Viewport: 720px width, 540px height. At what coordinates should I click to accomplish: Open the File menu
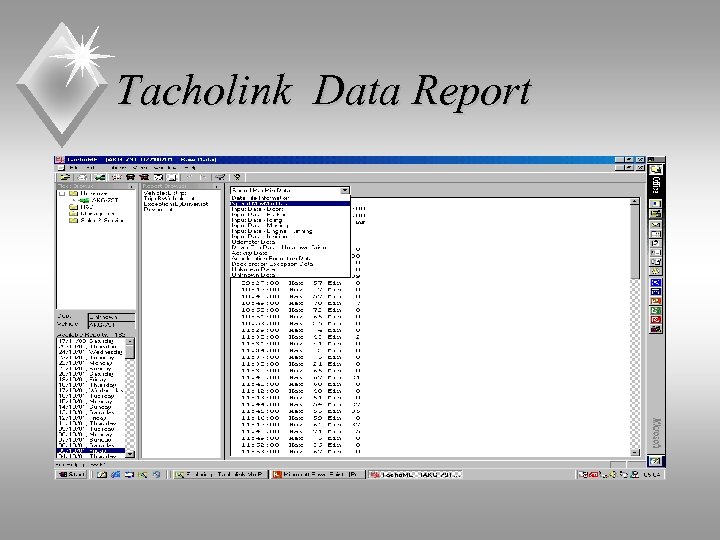(73, 168)
